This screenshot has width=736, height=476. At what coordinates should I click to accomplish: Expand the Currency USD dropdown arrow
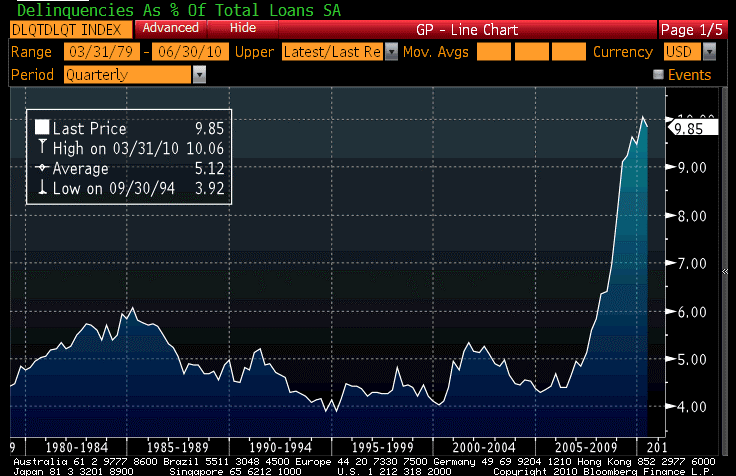(x=709, y=52)
